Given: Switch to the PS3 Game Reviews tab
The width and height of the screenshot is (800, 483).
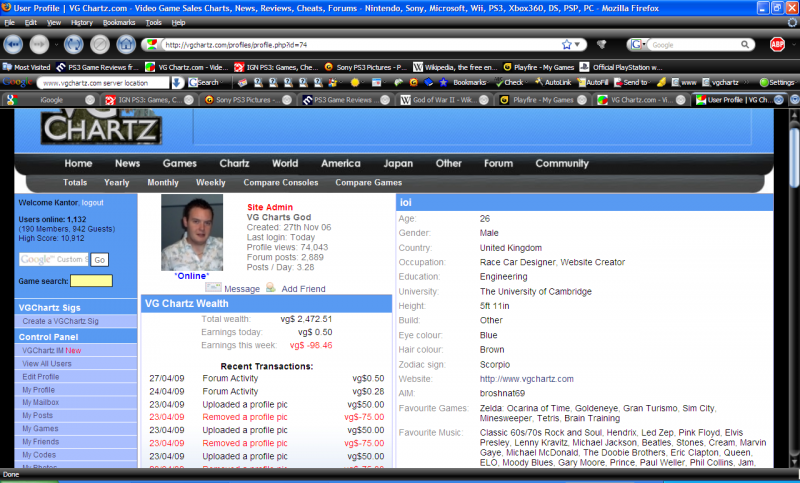Looking at the screenshot, I should point(346,100).
